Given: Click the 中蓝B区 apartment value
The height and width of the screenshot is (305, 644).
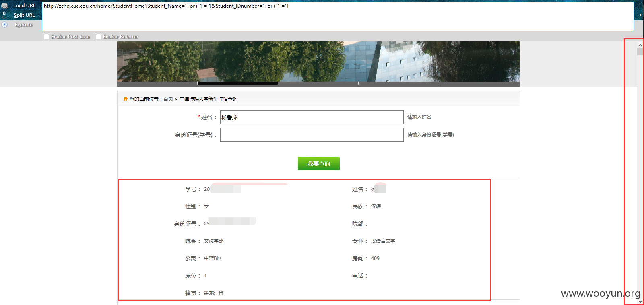Looking at the screenshot, I should coord(213,258).
